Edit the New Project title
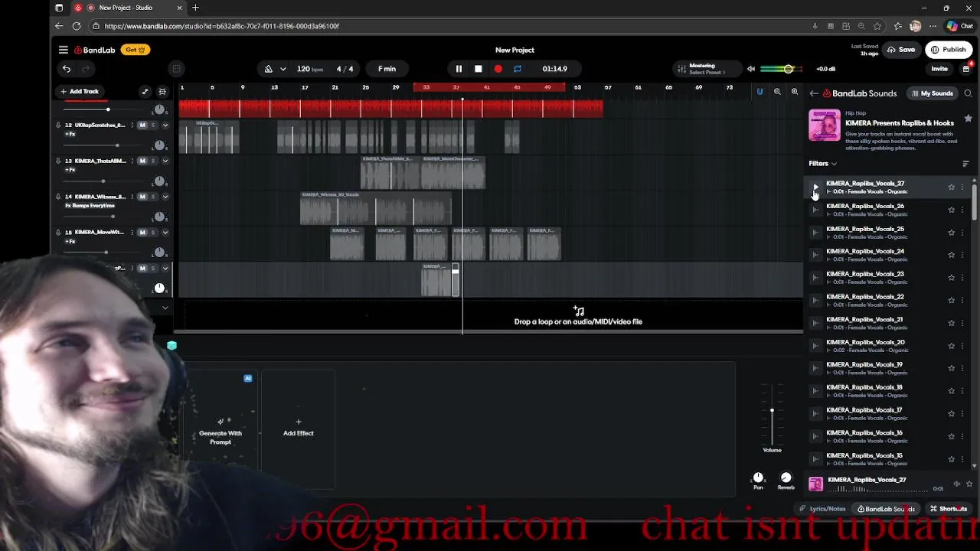 514,50
